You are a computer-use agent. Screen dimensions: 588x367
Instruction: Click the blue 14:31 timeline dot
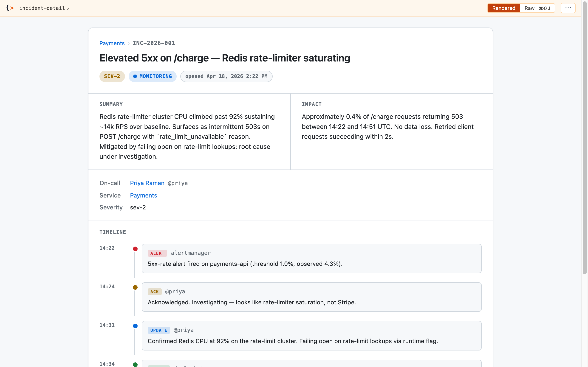point(135,326)
